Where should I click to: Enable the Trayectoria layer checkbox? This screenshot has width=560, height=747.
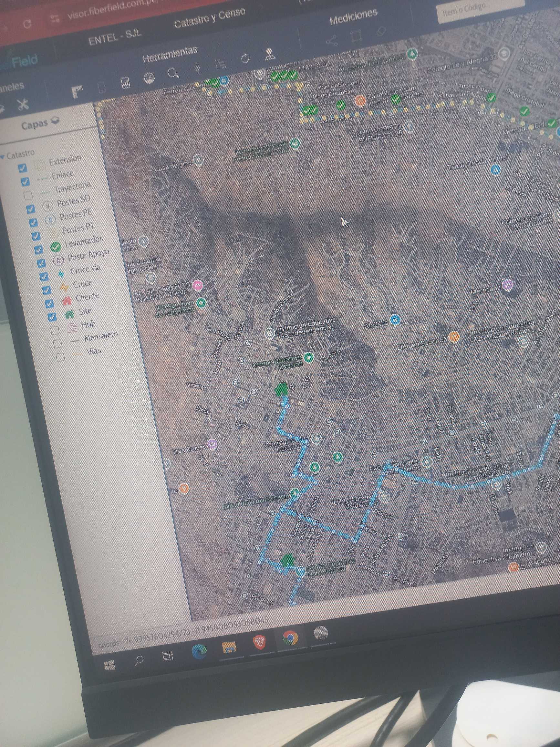pos(28,195)
